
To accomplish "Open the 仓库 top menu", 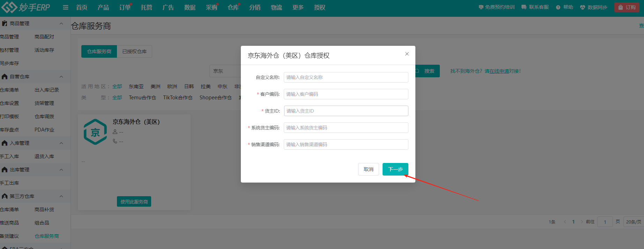I will pos(233,7).
